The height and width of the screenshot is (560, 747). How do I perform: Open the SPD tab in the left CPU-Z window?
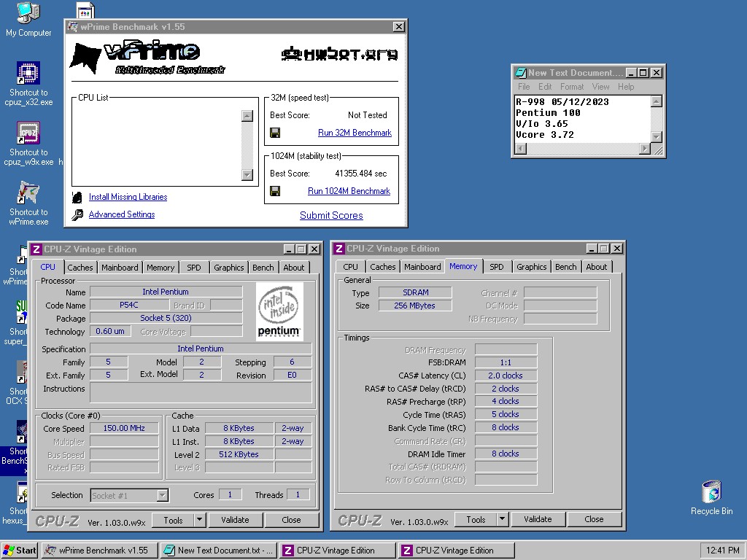click(x=193, y=268)
